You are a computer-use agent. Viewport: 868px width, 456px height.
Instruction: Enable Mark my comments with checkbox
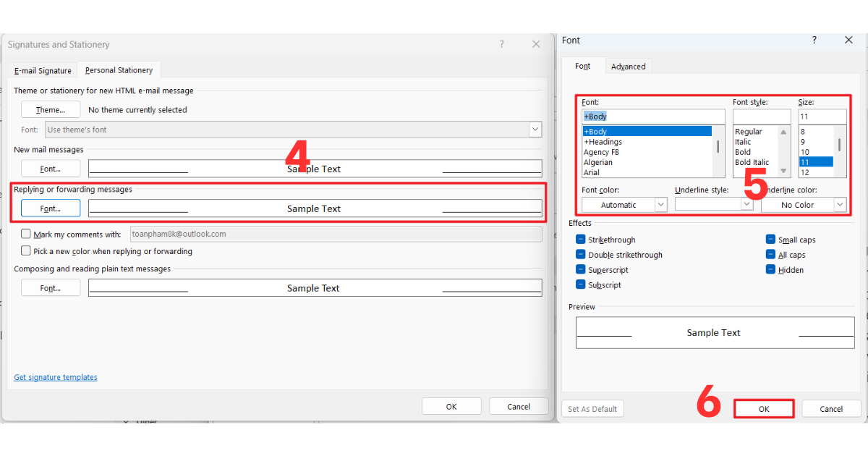[26, 235]
